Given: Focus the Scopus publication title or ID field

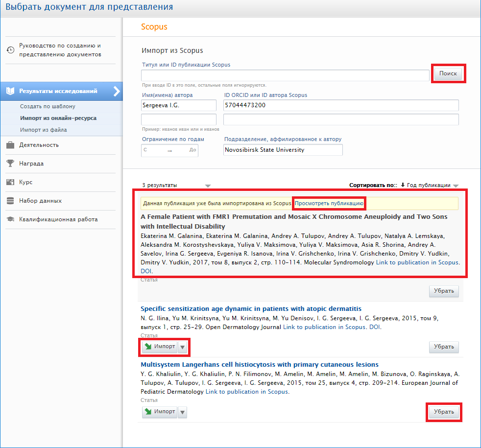Looking at the screenshot, I should [285, 75].
